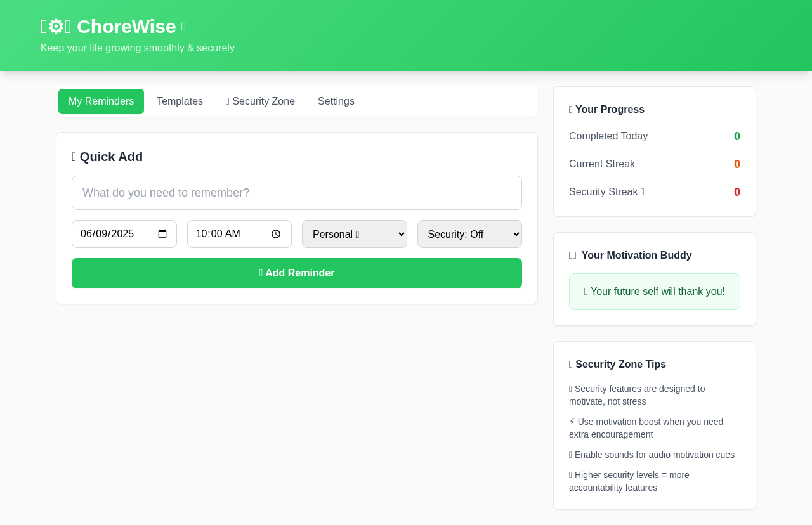Screen dimensions: 812x525
Task: Click the Add Reminder button
Action: [297, 273]
